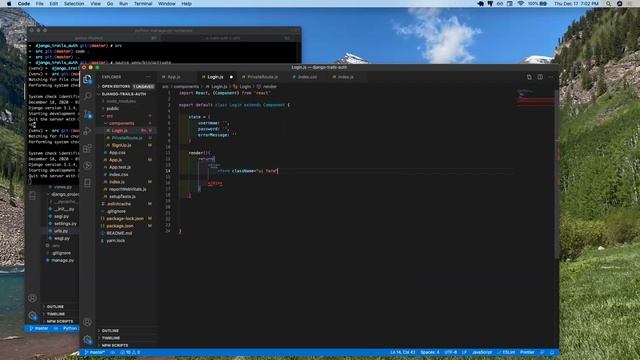
Task: Open the Accounts icon in front VS Code window
Action: click(x=87, y=322)
